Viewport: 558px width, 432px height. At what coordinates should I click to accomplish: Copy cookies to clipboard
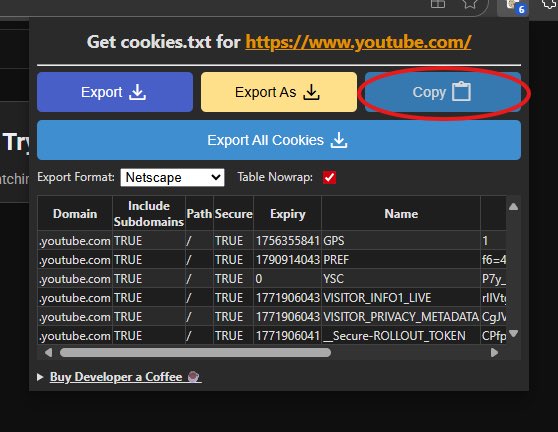[x=443, y=92]
